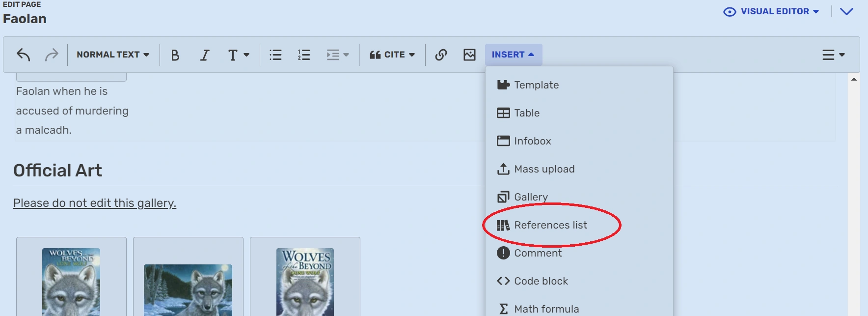Choose Code block from Insert menu

(579, 281)
